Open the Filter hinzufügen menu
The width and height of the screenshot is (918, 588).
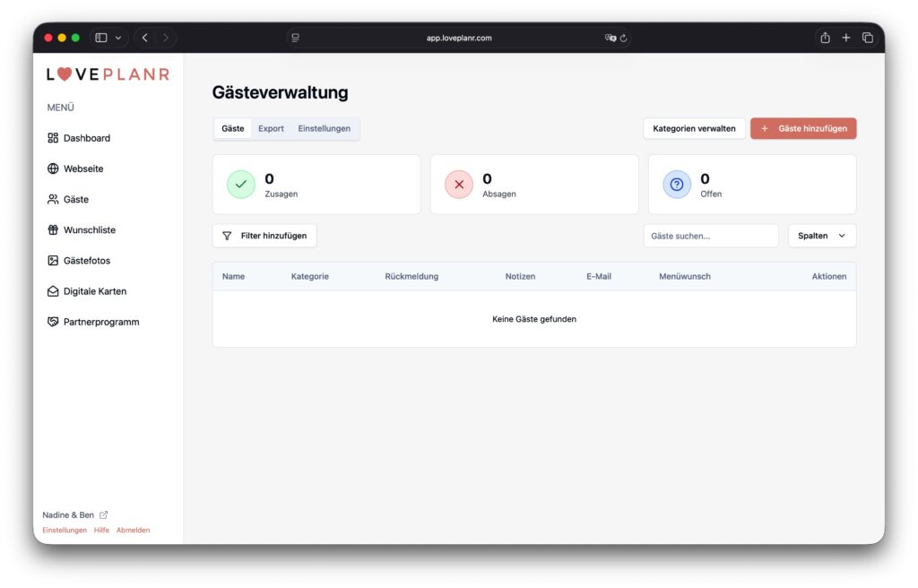(x=264, y=236)
